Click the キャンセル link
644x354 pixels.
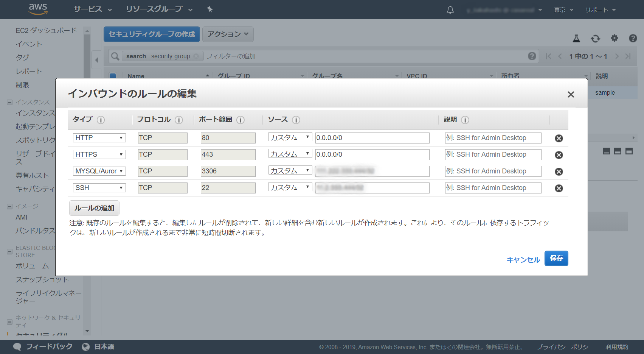pos(523,260)
